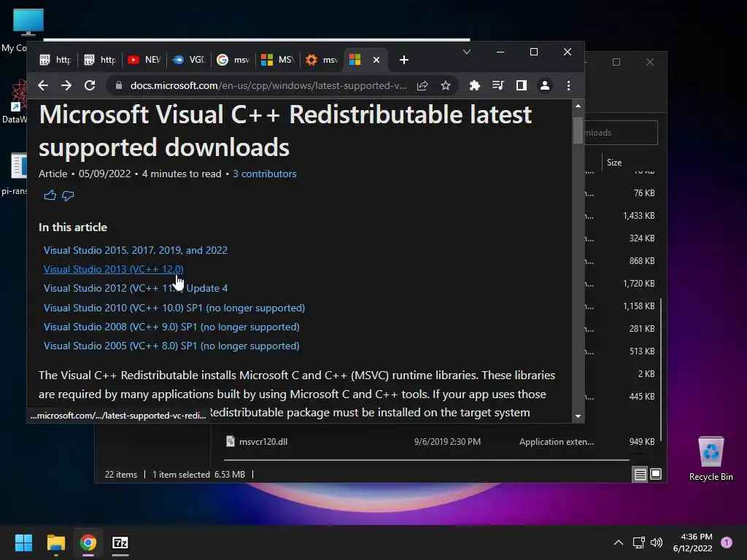Click the Explorer search box
747x560 pixels.
pos(621,133)
